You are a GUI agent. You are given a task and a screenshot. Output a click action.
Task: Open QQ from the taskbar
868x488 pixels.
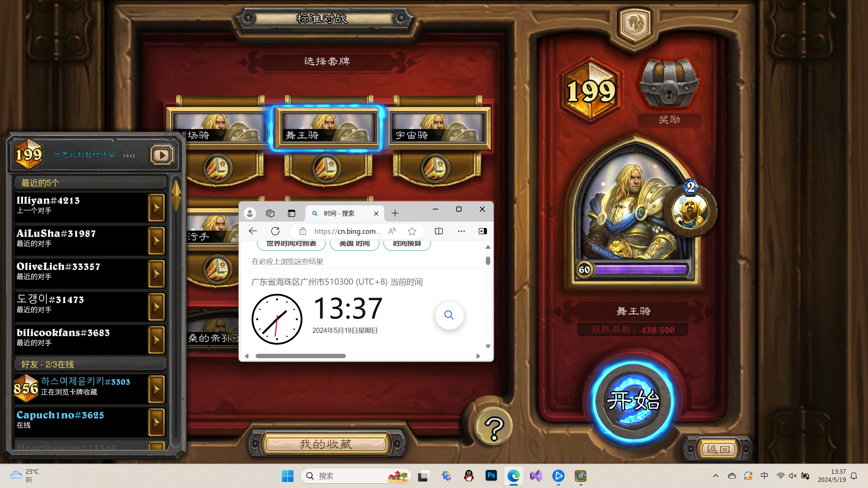pos(469,476)
